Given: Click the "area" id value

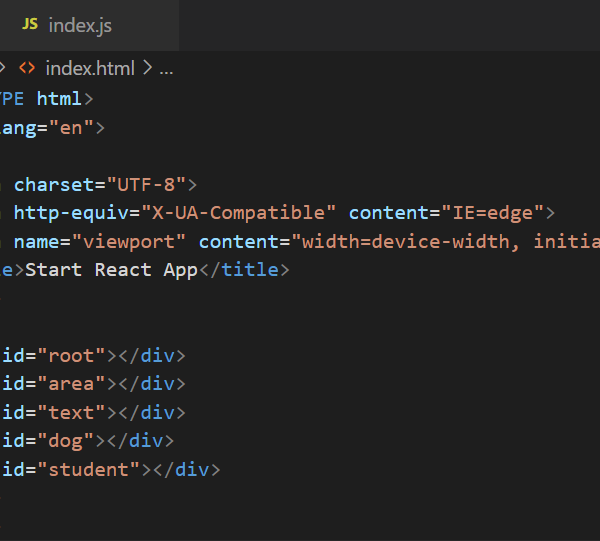Looking at the screenshot, I should click(77, 384).
